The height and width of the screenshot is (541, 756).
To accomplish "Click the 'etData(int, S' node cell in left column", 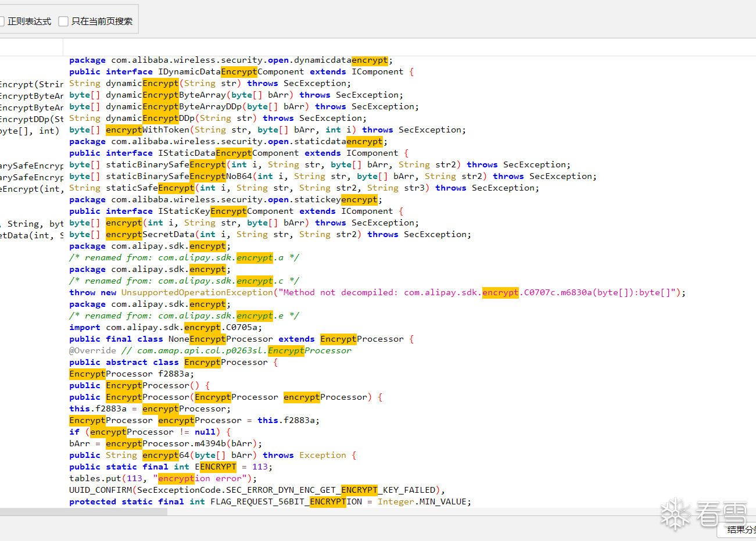I will [31, 236].
